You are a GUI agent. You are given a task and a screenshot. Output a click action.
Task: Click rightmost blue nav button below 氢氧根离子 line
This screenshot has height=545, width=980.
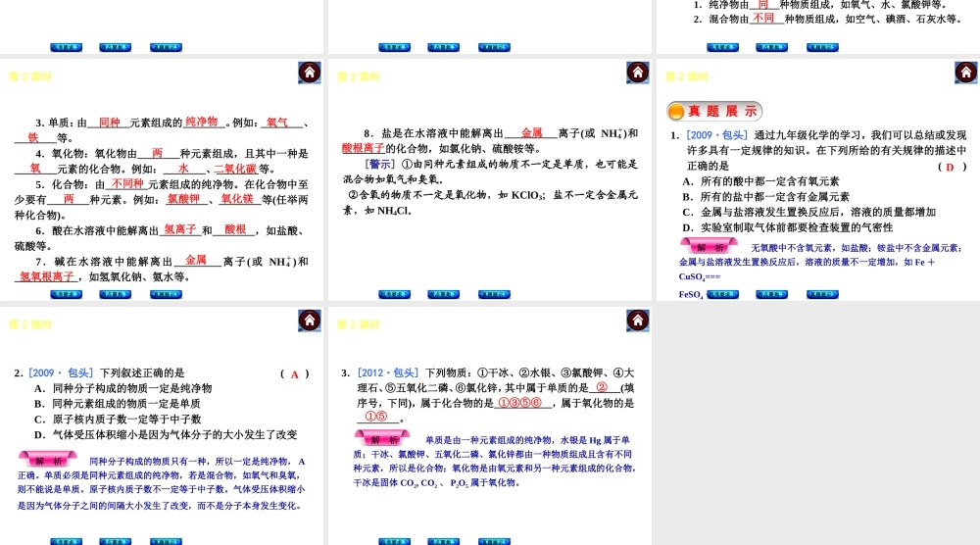click(x=167, y=294)
